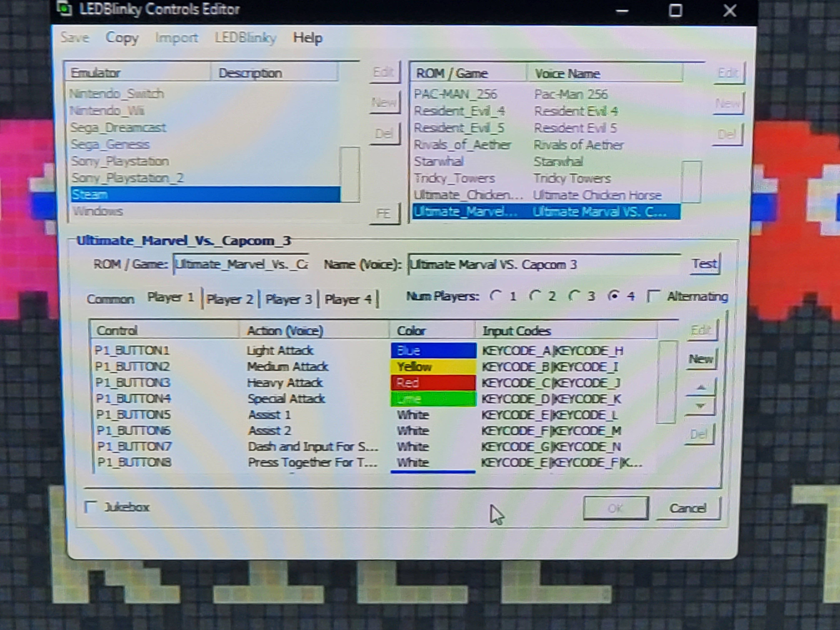Click the Red color swatch for P1_BUTTON3
This screenshot has height=630, width=840.
[x=433, y=382]
